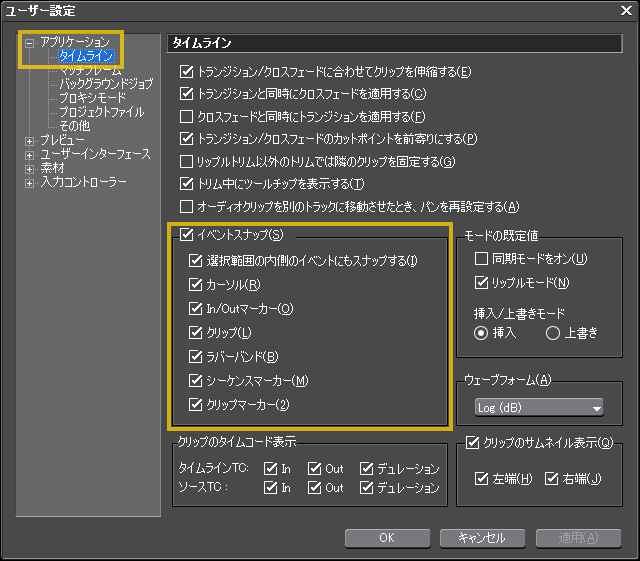Enable 同期モードをオン checkbox
The width and height of the screenshot is (640, 561).
coord(481,258)
